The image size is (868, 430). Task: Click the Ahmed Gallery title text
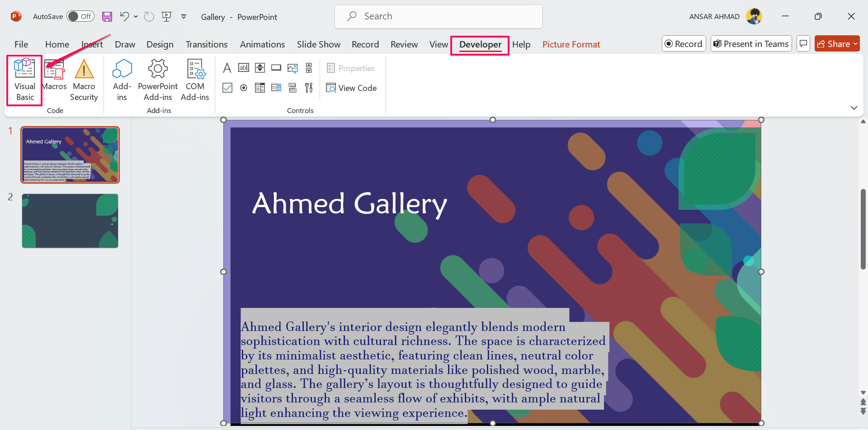[349, 203]
